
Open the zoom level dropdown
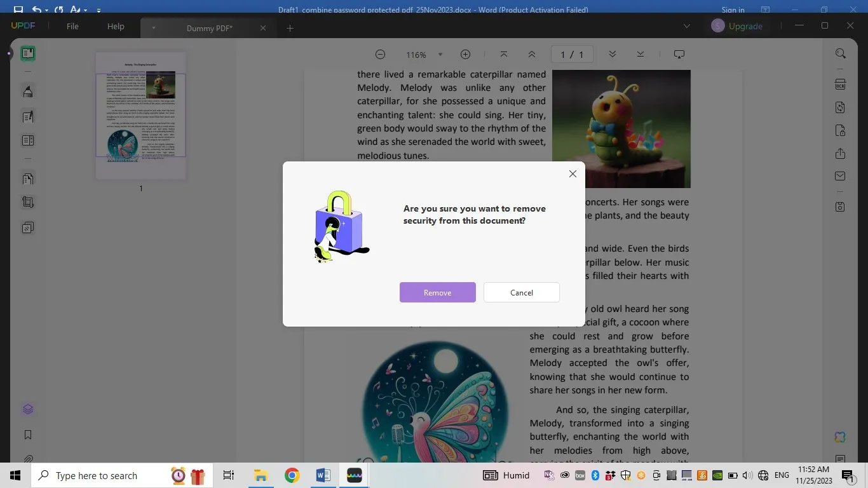(x=438, y=55)
